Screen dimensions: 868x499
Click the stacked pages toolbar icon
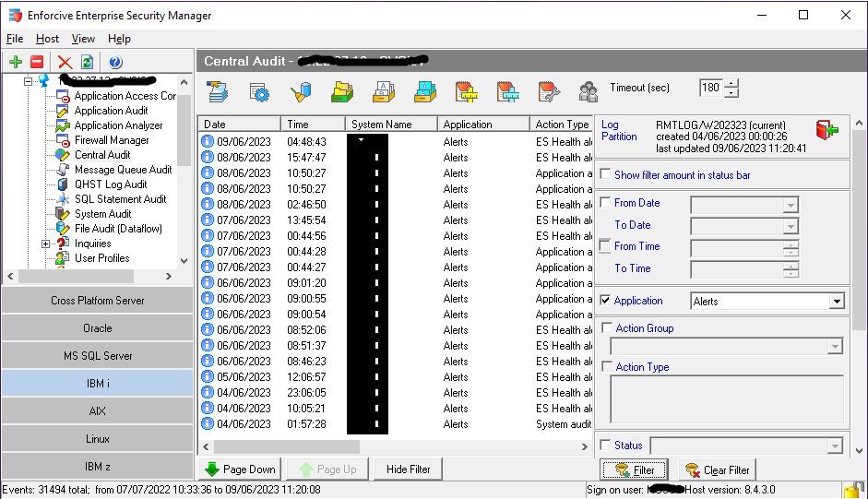click(218, 92)
